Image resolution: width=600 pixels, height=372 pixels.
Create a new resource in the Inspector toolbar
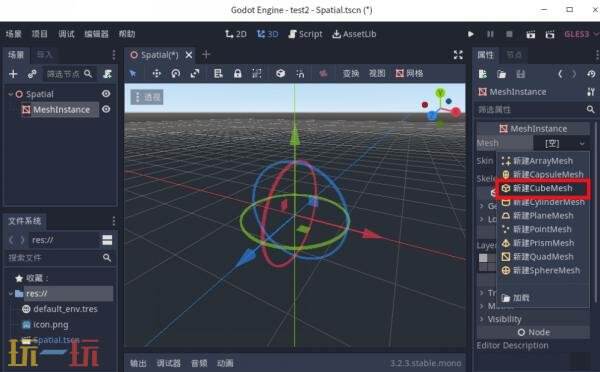pos(483,74)
